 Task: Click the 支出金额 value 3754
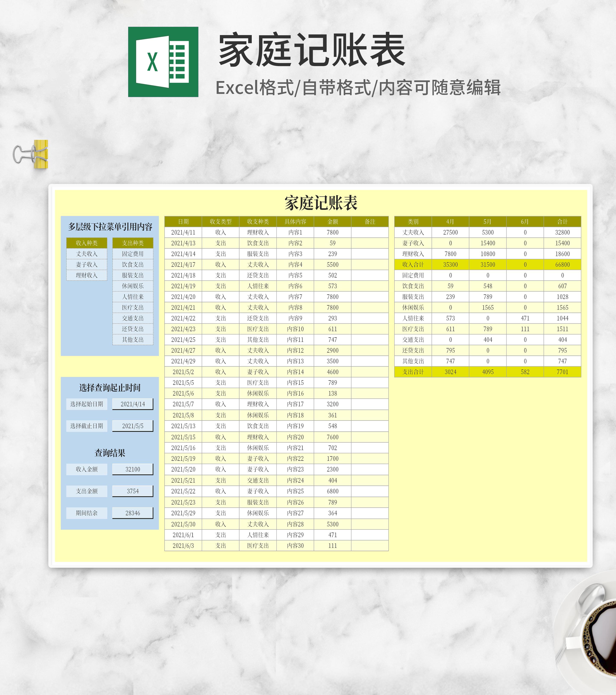(133, 491)
